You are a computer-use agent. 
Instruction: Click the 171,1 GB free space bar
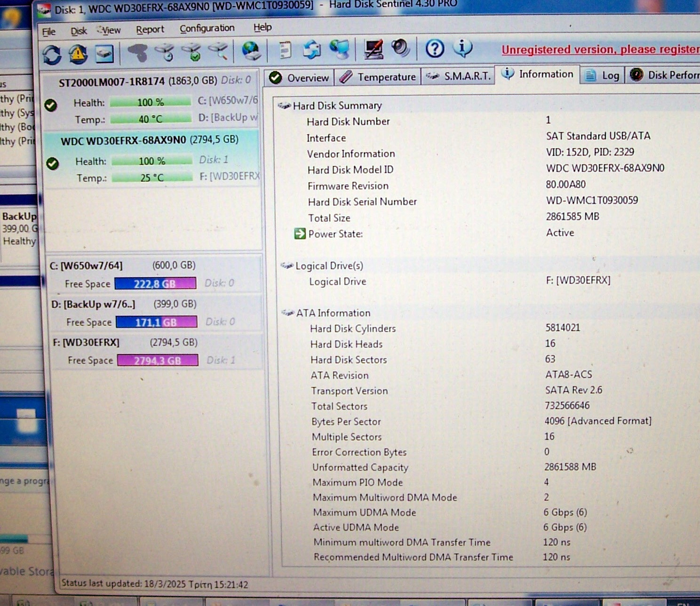click(x=157, y=322)
